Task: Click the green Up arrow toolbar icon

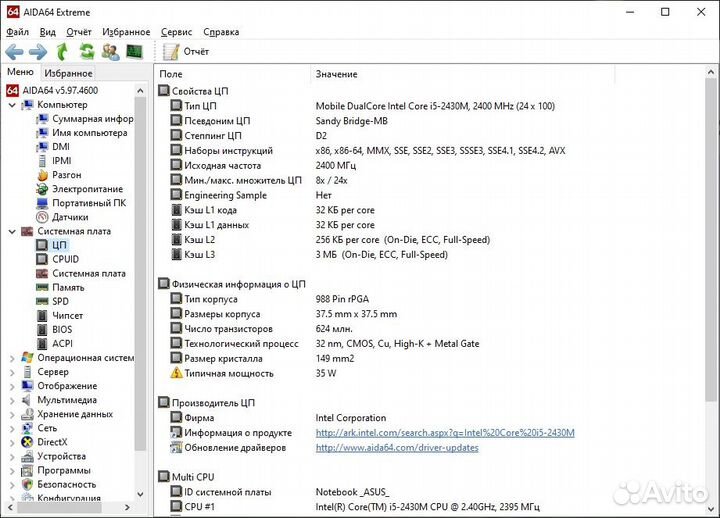Action: 62,51
